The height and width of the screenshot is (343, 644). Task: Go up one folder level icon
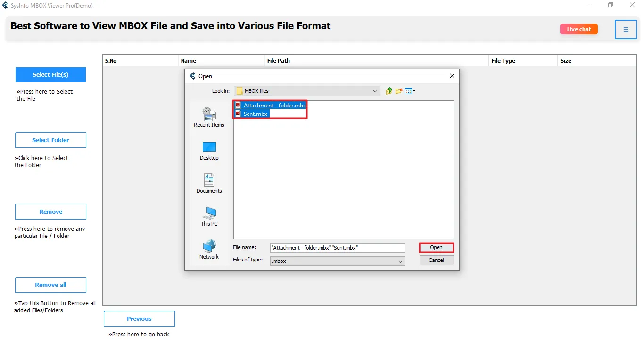coord(389,91)
